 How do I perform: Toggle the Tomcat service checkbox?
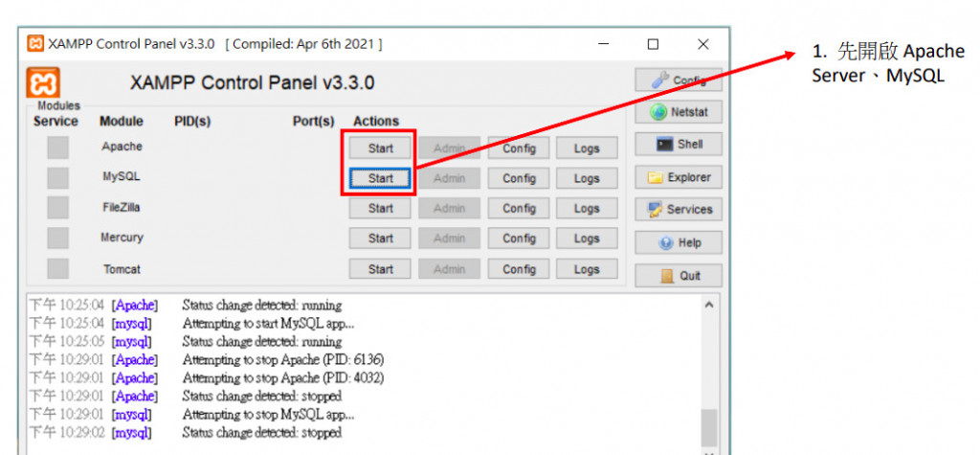point(58,268)
